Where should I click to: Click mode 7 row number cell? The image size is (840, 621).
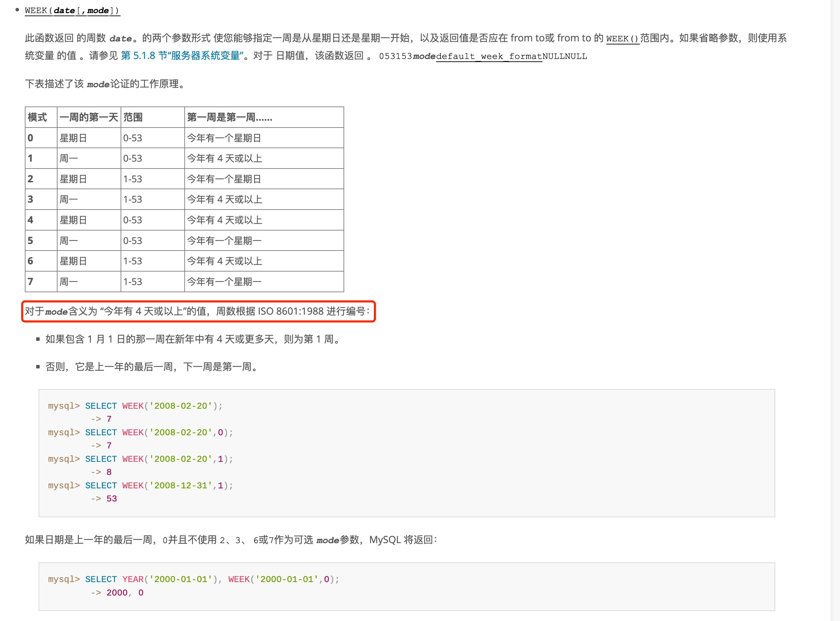point(31,282)
